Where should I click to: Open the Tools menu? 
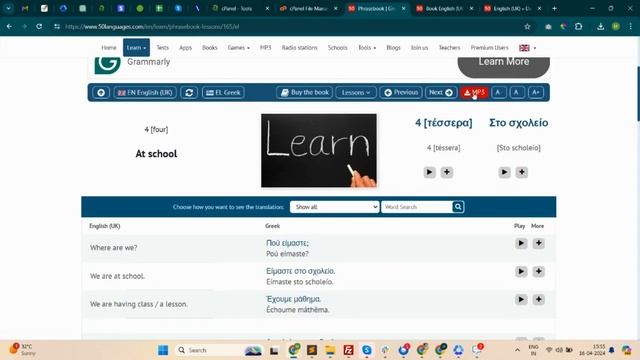(367, 48)
